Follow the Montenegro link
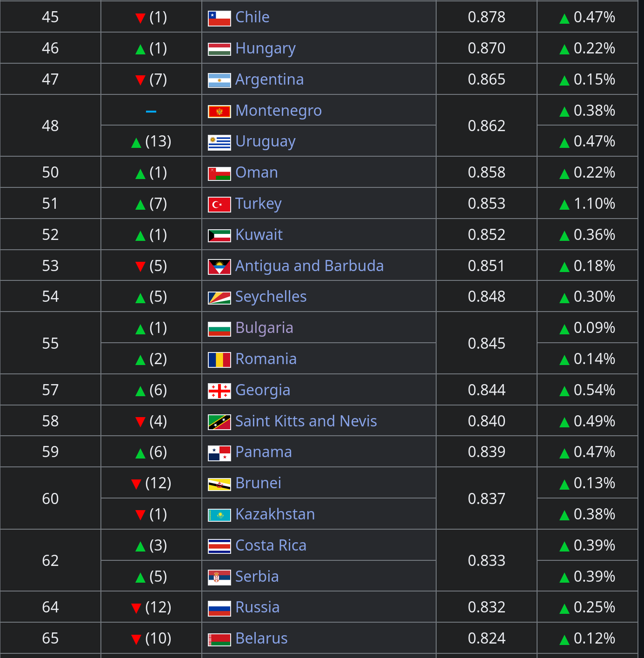 (x=279, y=111)
